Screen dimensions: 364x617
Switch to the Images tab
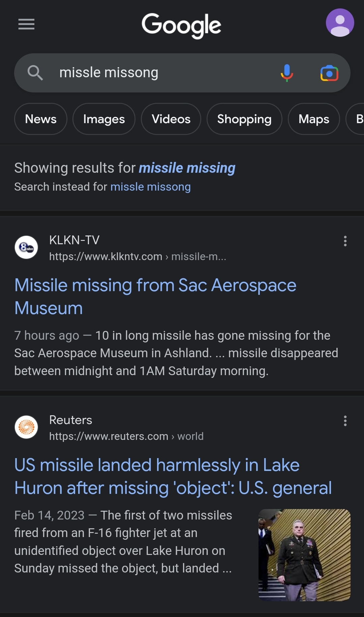104,119
